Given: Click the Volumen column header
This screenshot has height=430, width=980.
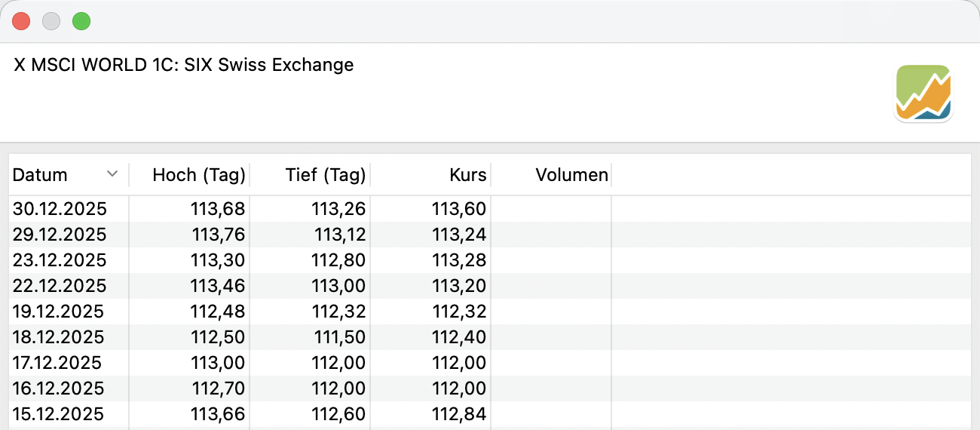Looking at the screenshot, I should 571,175.
